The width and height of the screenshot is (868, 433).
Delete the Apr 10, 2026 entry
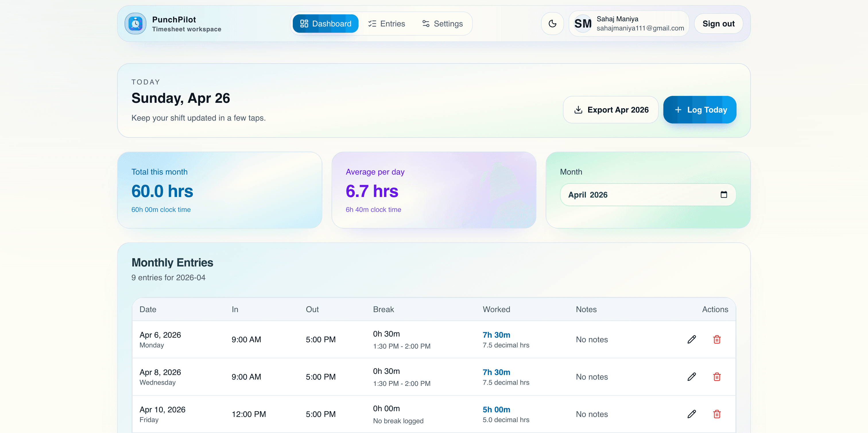pyautogui.click(x=717, y=414)
